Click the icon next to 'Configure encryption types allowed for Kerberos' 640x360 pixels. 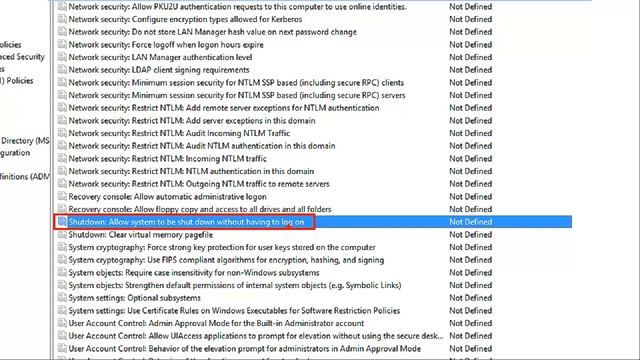click(x=62, y=19)
